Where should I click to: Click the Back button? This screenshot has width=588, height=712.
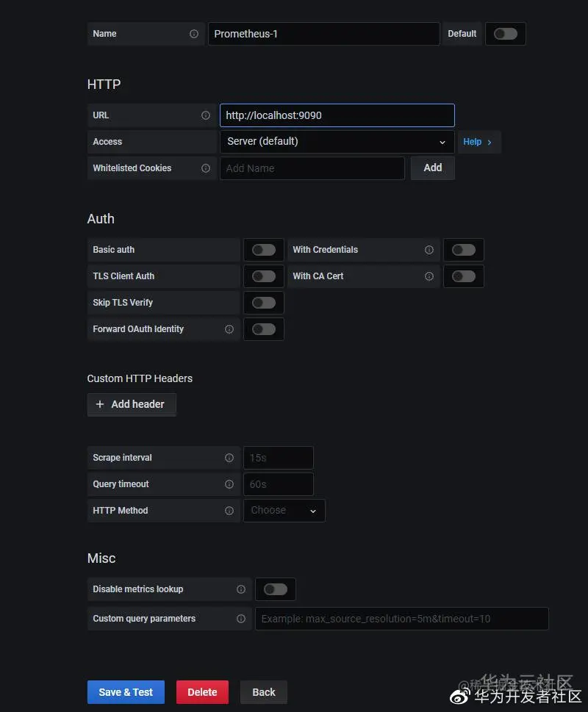(263, 692)
